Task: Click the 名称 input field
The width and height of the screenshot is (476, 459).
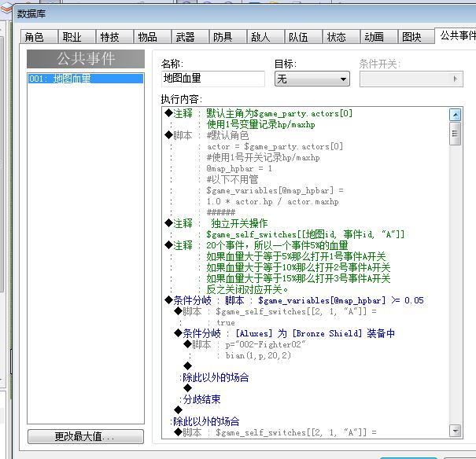Action: click(212, 79)
